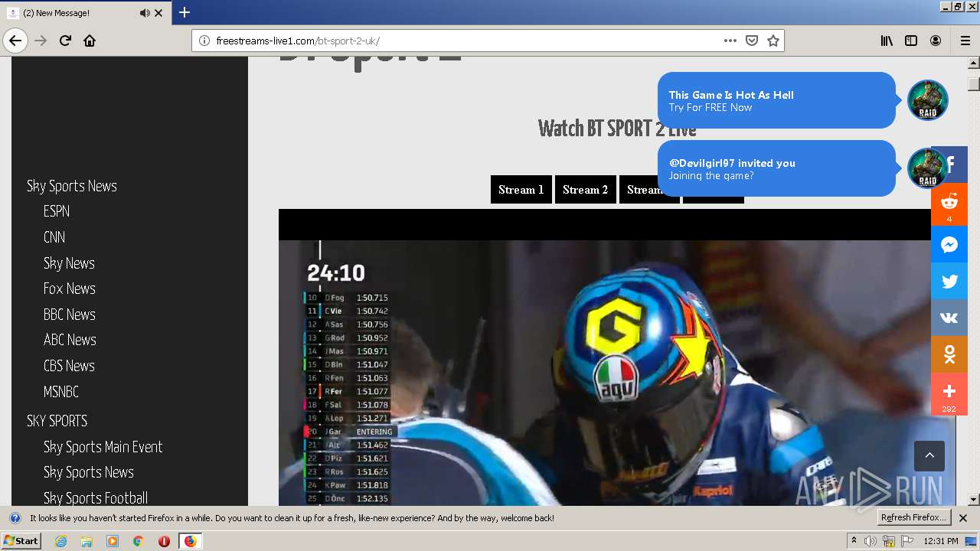
Task: Open the Library menu
Action: click(x=887, y=41)
